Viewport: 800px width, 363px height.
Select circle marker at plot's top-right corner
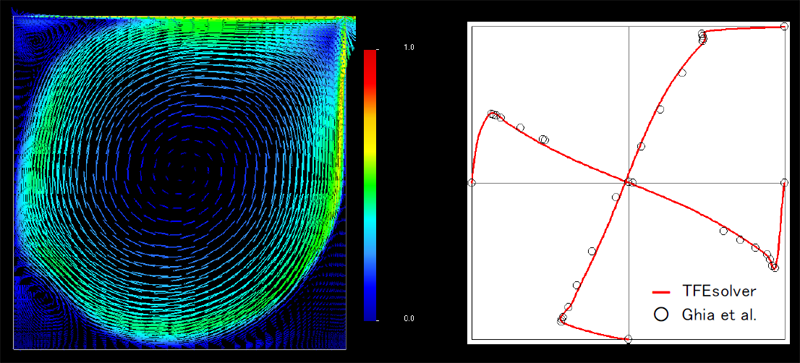pyautogui.click(x=785, y=26)
